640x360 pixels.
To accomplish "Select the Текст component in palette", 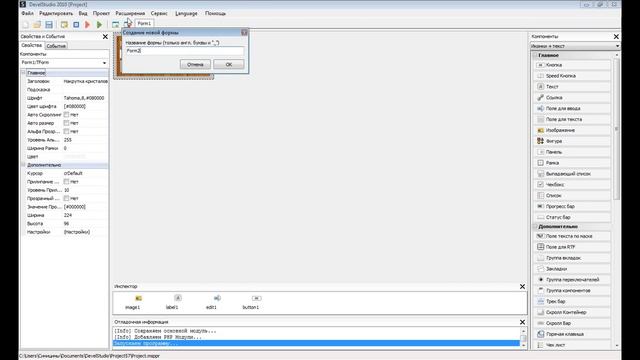I will 572,87.
